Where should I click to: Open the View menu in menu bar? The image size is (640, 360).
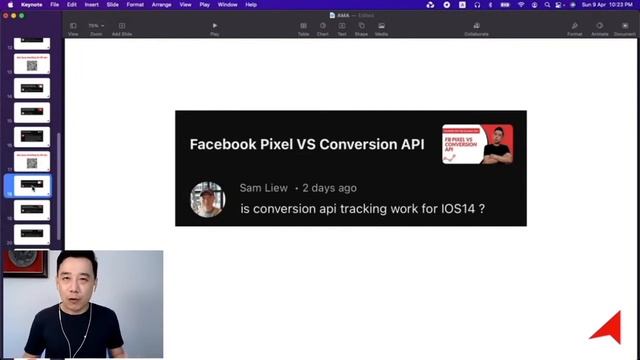coord(185,5)
